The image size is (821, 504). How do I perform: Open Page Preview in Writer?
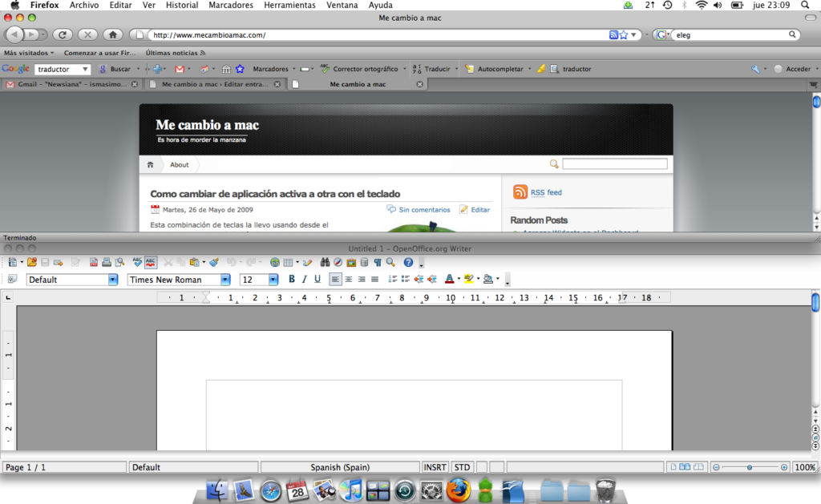click(x=120, y=262)
